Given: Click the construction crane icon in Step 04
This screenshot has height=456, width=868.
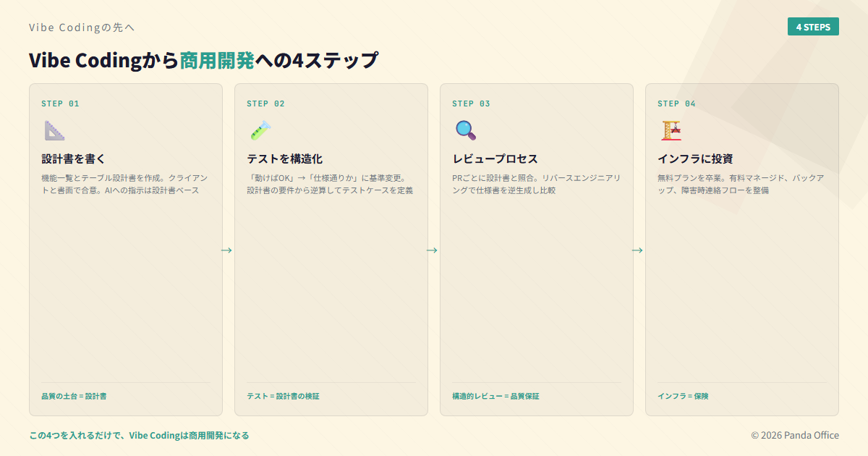Looking at the screenshot, I should [x=671, y=130].
